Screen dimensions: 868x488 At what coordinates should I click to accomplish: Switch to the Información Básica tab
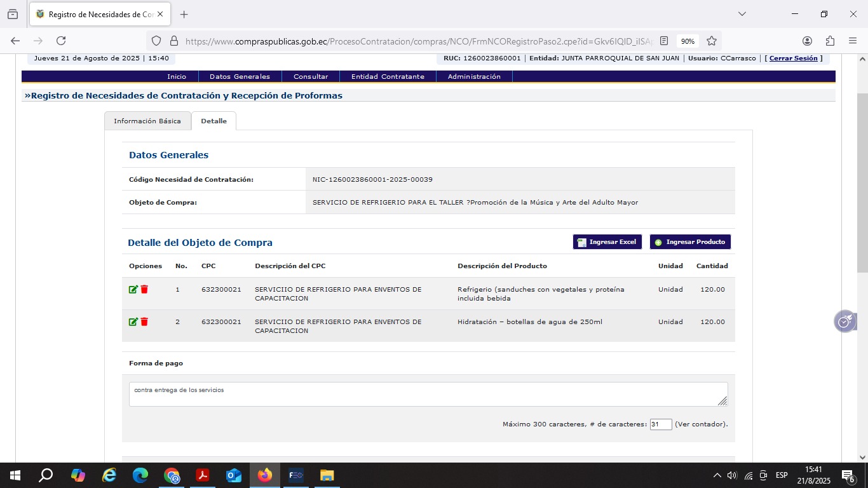pyautogui.click(x=147, y=121)
